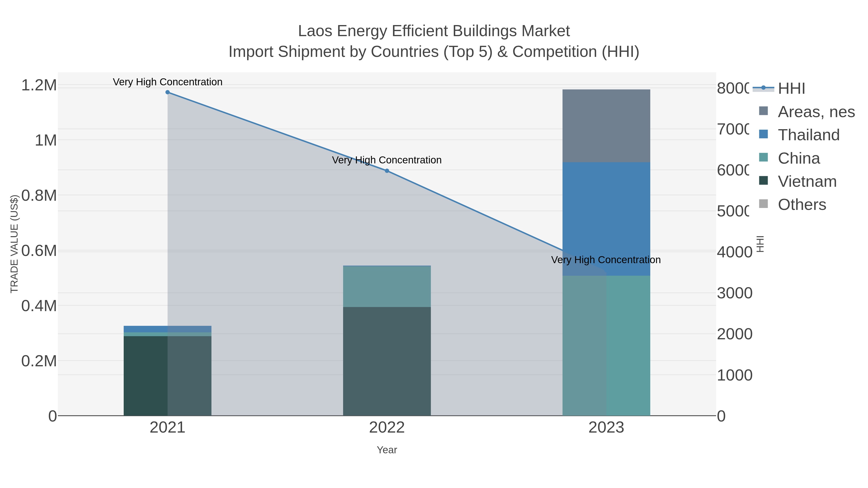Screen dimensions: 868x488
Task: Click the 0.8M y-axis tick label
Action: (x=39, y=195)
